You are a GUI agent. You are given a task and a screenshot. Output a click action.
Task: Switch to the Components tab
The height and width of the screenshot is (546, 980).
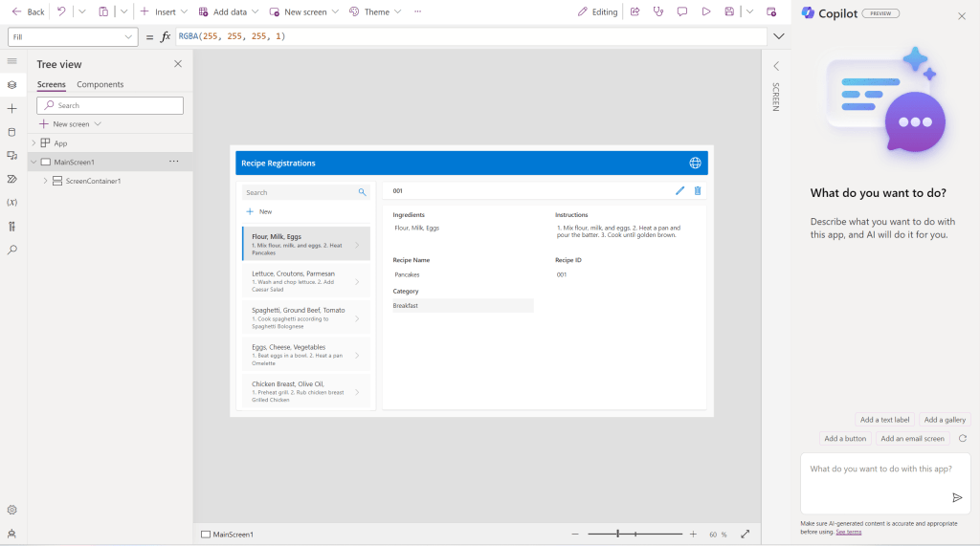click(100, 84)
